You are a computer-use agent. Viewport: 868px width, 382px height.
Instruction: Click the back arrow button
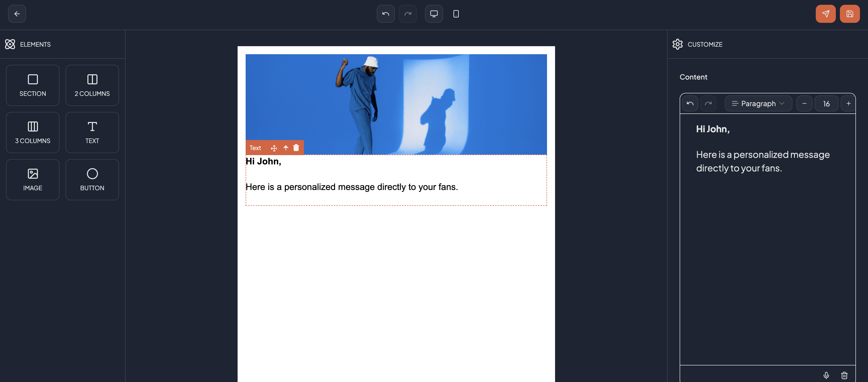17,14
